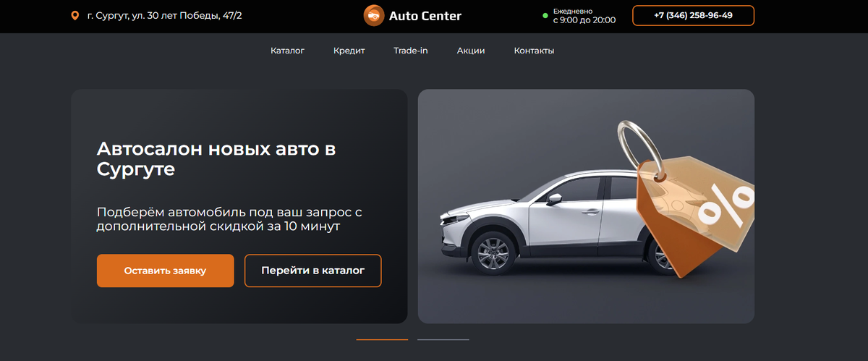
Task: Click the Auto Center brand name text
Action: [425, 16]
